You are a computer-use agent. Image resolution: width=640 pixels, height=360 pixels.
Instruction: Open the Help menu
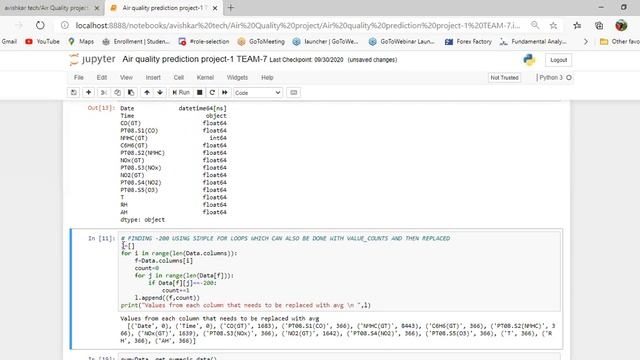(x=267, y=78)
